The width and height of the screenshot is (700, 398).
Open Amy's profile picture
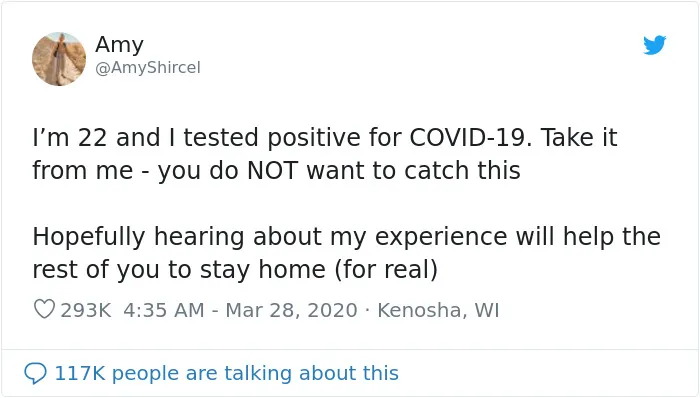(59, 59)
